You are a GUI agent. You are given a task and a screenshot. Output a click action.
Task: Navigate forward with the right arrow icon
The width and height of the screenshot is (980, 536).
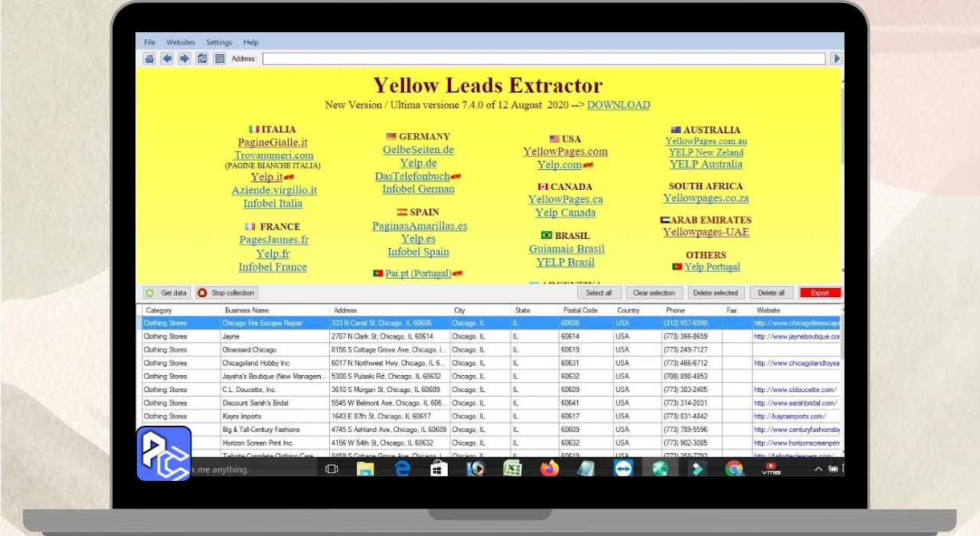[x=185, y=58]
